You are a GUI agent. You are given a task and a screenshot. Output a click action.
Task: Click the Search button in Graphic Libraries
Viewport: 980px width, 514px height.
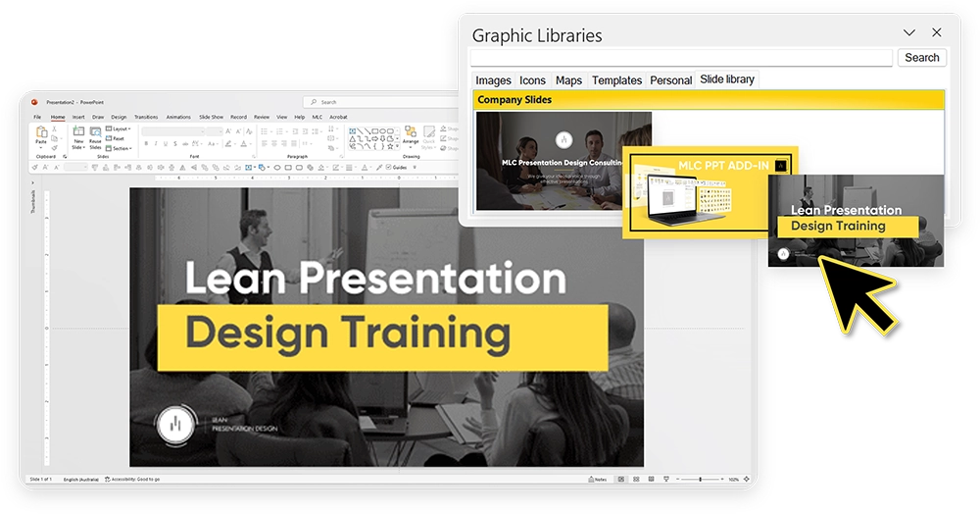[x=922, y=58]
